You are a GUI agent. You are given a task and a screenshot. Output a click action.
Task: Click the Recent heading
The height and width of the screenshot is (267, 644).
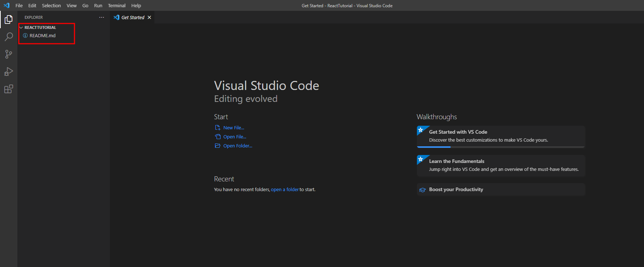224,179
